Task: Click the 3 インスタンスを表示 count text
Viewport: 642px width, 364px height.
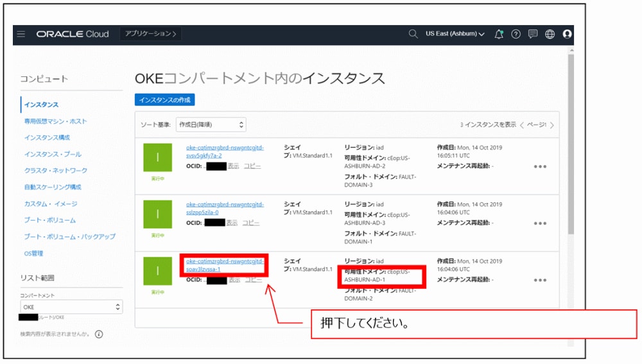Action: coord(488,125)
